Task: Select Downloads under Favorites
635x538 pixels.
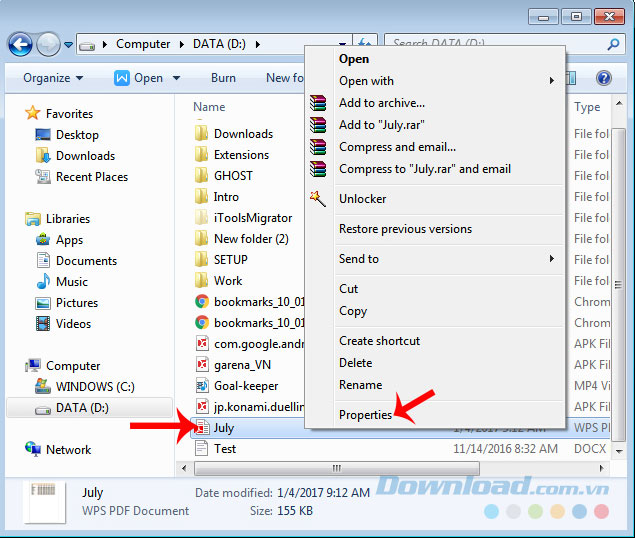Action: tap(85, 156)
